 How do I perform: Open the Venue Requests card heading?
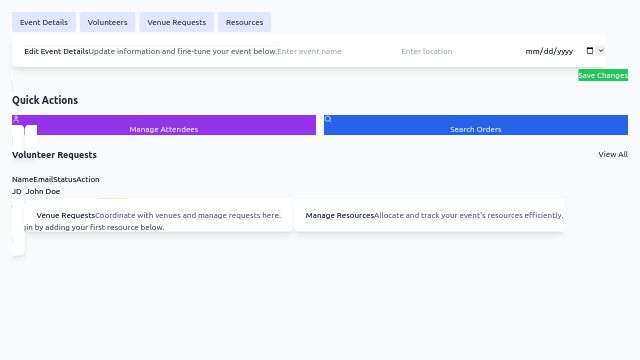coord(65,215)
